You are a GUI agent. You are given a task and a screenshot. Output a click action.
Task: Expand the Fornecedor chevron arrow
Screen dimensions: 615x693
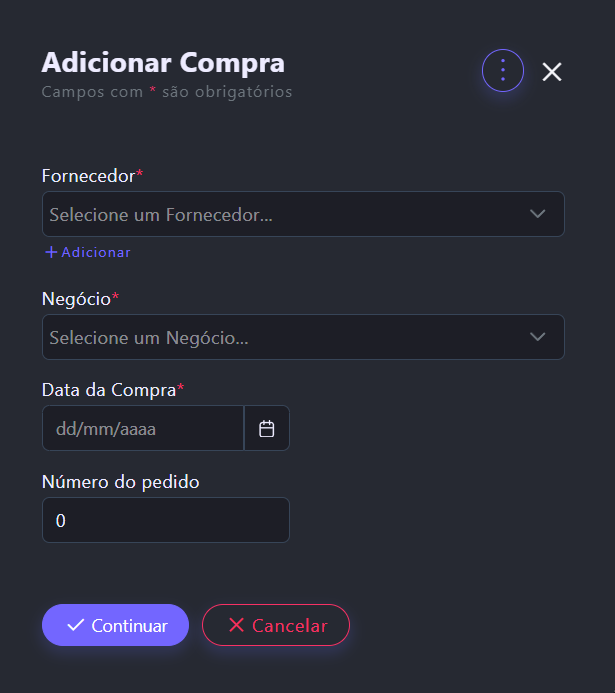[537, 214]
